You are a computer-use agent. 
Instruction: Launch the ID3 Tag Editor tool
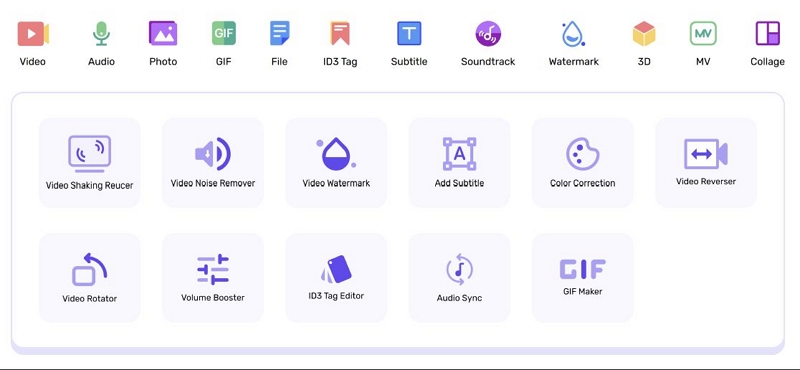[336, 278]
